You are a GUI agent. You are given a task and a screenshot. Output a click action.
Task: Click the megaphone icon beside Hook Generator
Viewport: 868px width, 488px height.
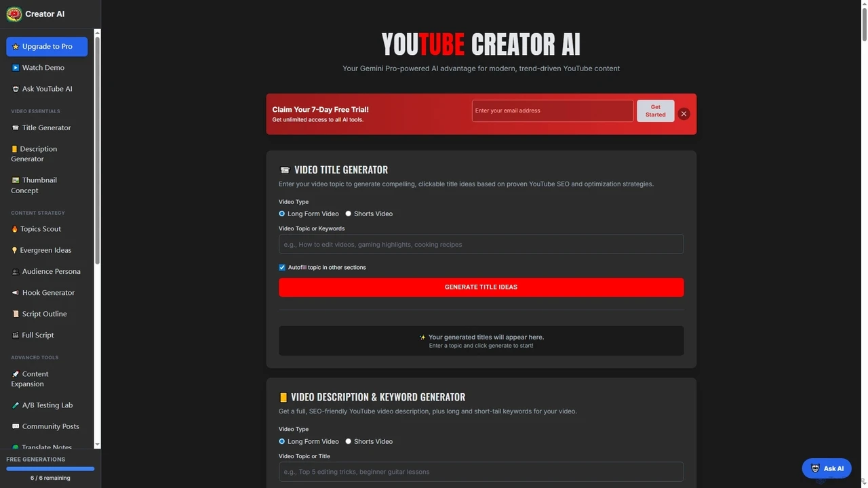click(x=16, y=293)
